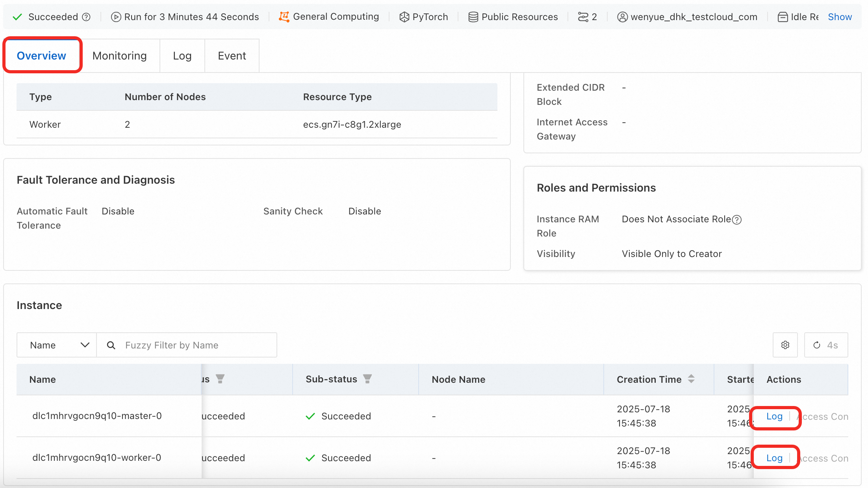This screenshot has height=488, width=868.
Task: Filter by the Sub-status column funnel
Action: coord(367,379)
